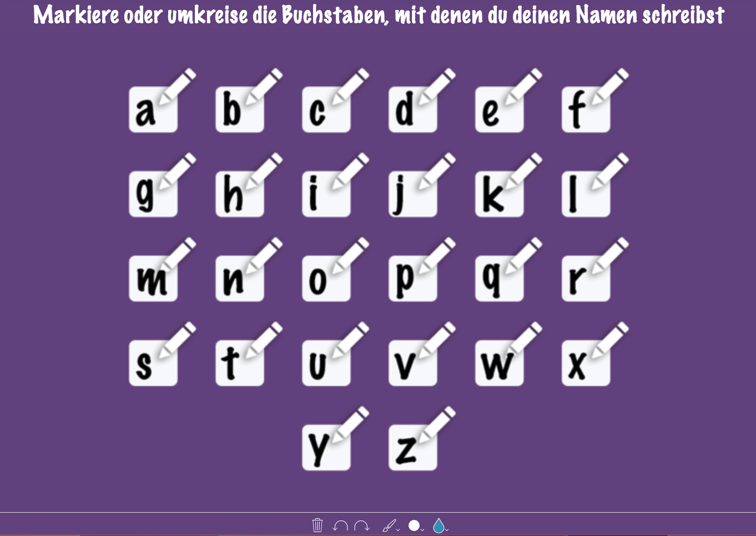
Task: Mark the letter t tile
Action: coord(240,363)
